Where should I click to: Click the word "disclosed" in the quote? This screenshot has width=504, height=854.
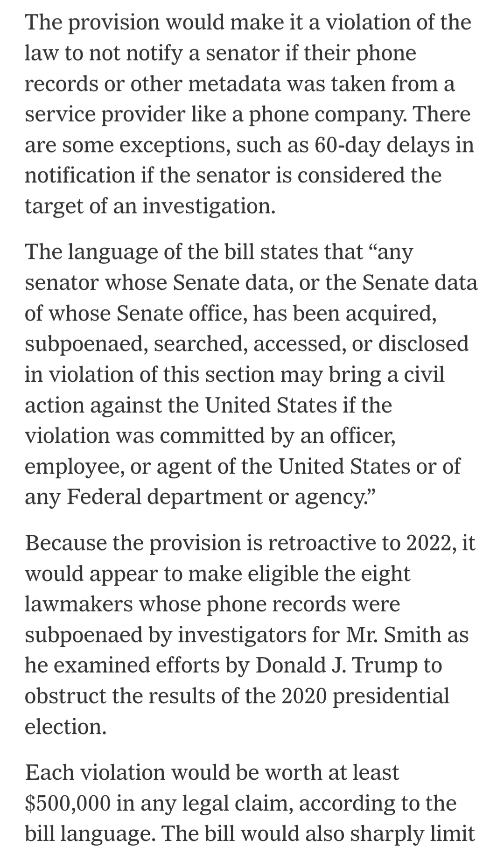(x=423, y=343)
